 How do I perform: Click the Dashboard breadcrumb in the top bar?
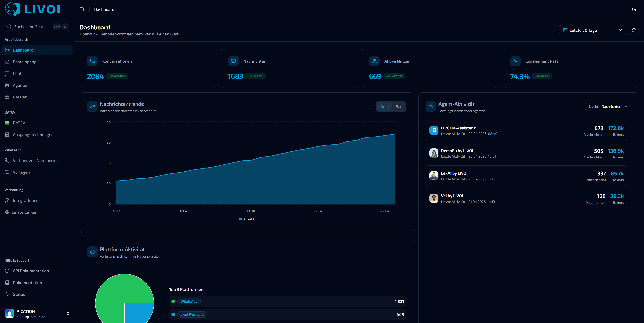[x=104, y=9]
